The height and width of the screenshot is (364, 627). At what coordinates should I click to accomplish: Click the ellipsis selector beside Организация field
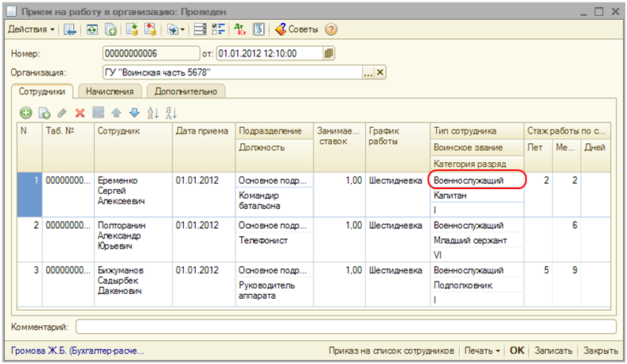(368, 72)
